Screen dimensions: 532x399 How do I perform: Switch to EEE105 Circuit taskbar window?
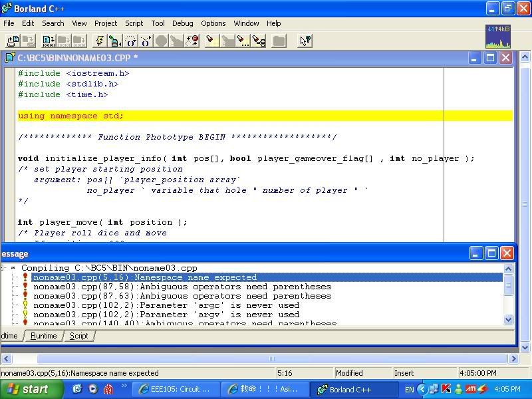pos(174,389)
